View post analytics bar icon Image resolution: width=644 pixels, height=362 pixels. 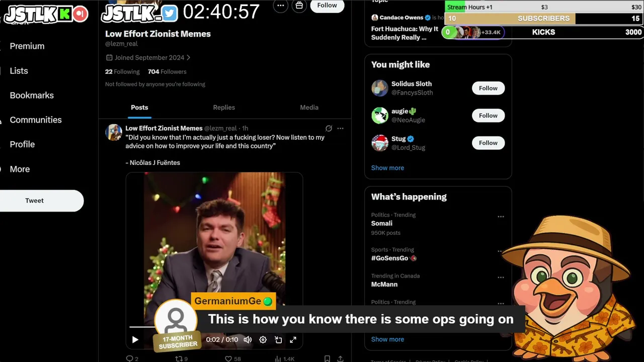(278, 358)
